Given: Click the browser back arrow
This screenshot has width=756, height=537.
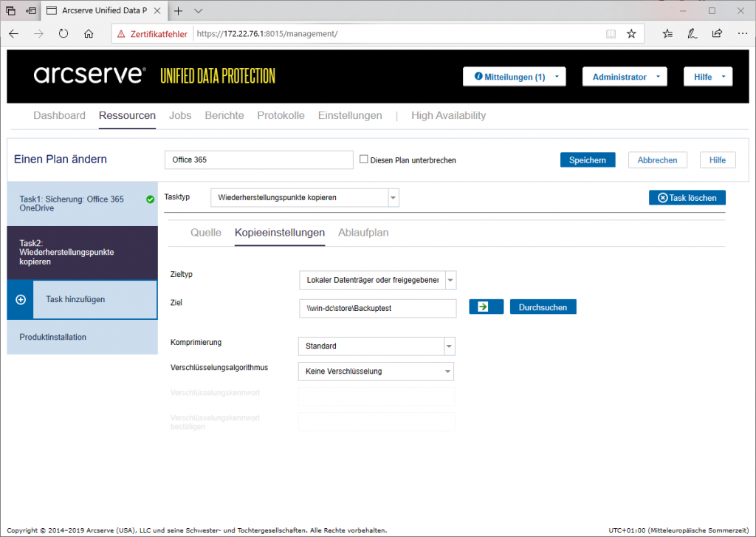Looking at the screenshot, I should [14, 33].
